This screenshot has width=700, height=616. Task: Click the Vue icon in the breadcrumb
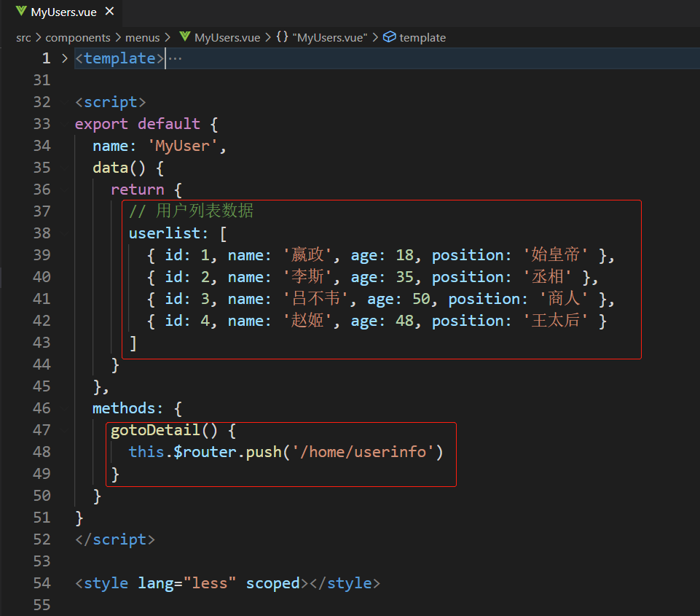(x=185, y=36)
